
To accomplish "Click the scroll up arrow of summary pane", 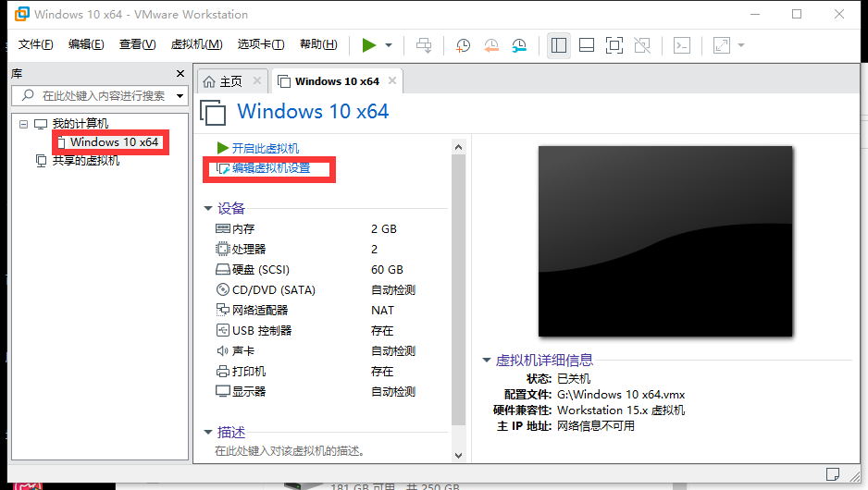I will 458,147.
